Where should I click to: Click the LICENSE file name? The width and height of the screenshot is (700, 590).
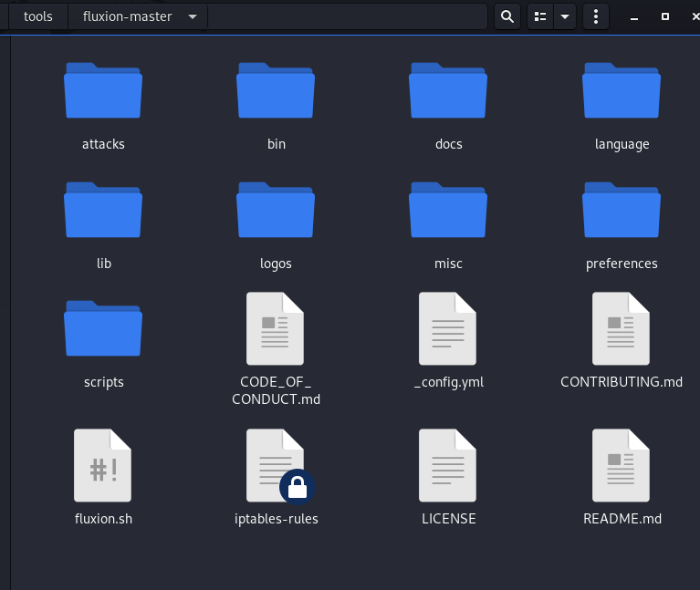[449, 519]
